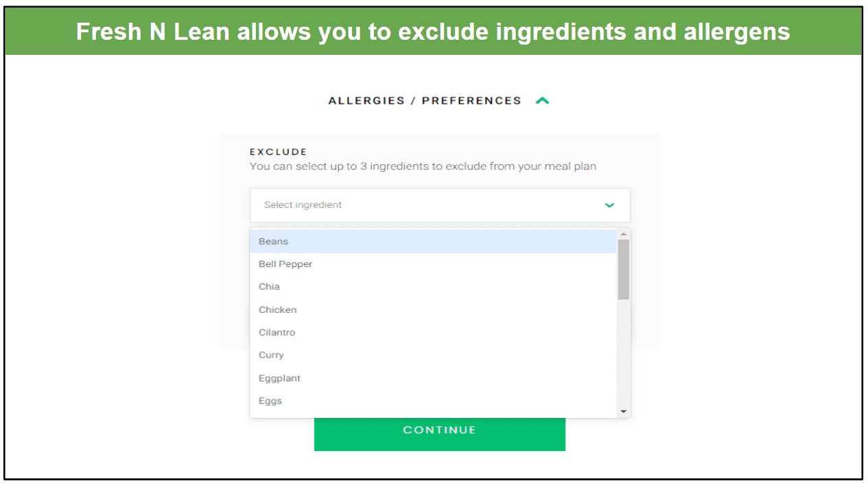Image resolution: width=868 pixels, height=488 pixels.
Task: Click the scrollbar down arrow in the ingredient list
Action: 623,411
